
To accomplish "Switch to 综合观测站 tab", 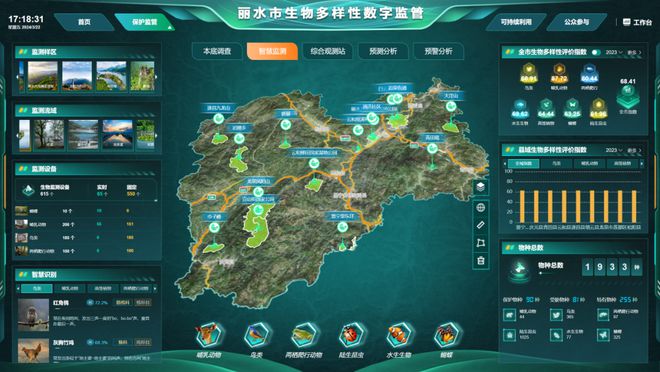I will 327,51.
